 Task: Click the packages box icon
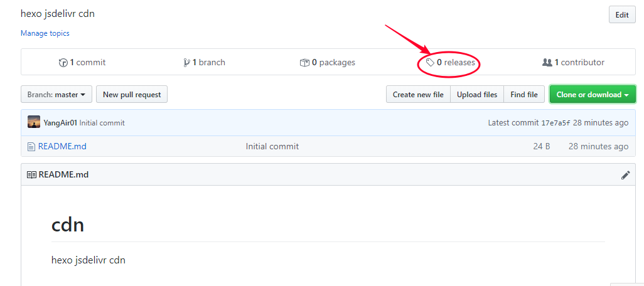click(x=304, y=63)
